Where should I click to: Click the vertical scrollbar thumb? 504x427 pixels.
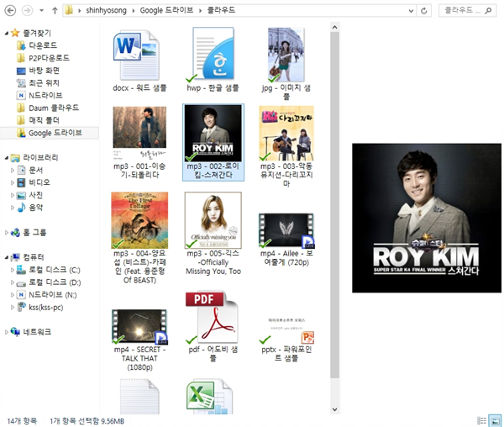click(x=334, y=205)
